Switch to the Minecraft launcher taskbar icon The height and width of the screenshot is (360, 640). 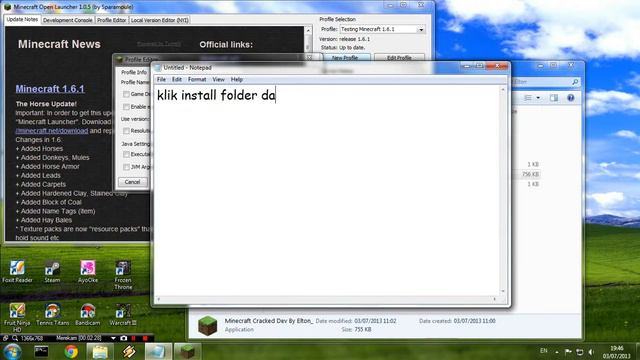point(187,351)
